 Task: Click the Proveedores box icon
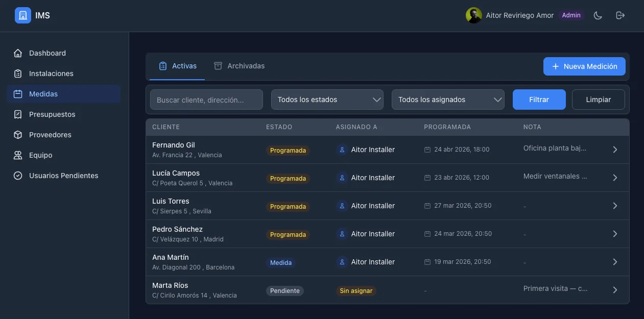18,135
